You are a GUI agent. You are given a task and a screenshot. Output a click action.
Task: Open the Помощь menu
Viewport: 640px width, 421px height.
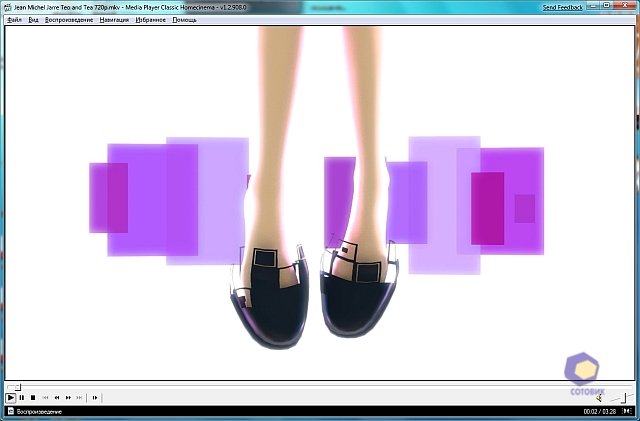[185, 20]
